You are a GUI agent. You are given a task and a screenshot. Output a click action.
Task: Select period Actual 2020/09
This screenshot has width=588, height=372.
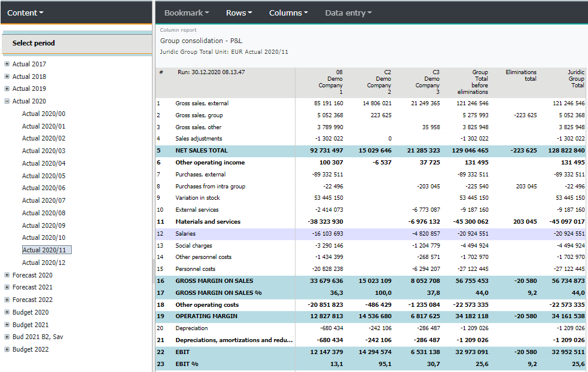coord(44,225)
